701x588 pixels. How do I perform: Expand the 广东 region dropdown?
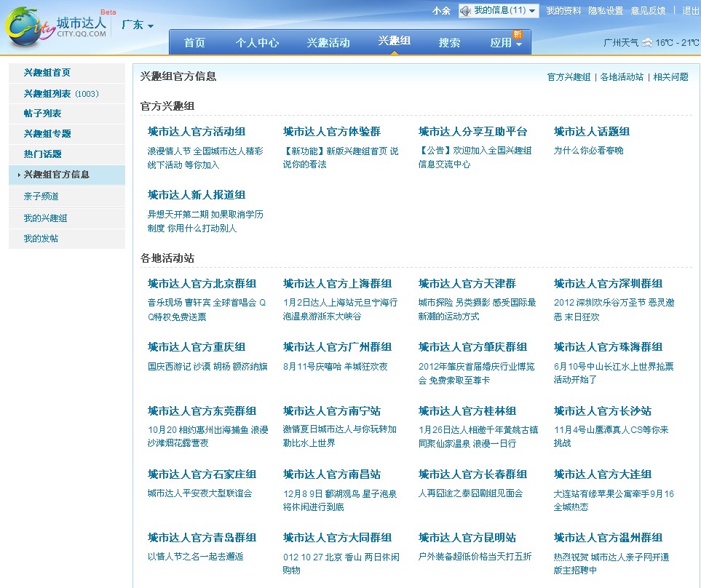point(138,25)
